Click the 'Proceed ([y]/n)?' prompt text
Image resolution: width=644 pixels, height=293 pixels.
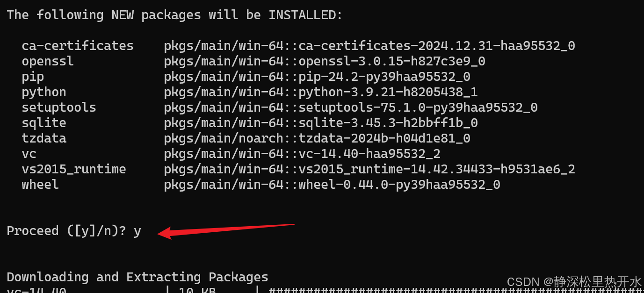click(66, 231)
